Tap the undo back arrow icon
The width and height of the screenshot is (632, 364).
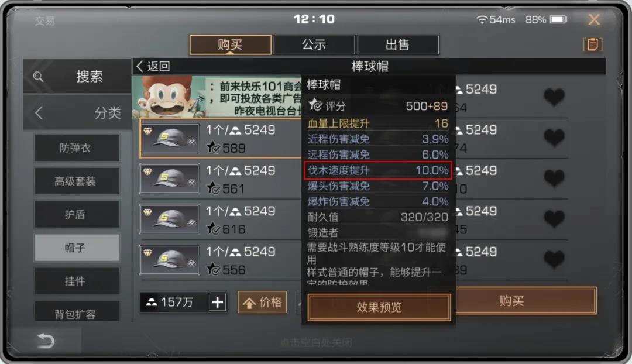pyautogui.click(x=46, y=341)
